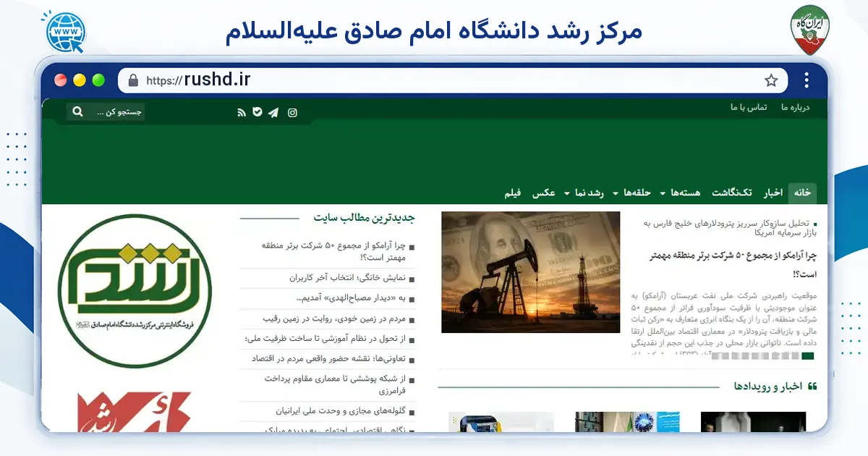Screen dimensions: 868x456
Task: Open list article چرا آرامکو in جدیدترین مطالب
Action: (333, 251)
